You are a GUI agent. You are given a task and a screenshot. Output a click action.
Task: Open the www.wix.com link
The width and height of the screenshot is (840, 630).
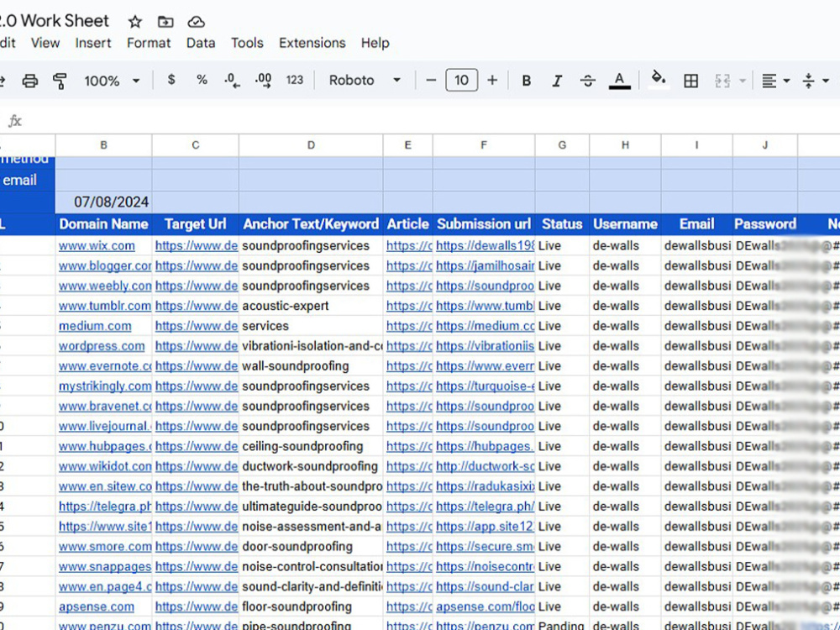97,246
